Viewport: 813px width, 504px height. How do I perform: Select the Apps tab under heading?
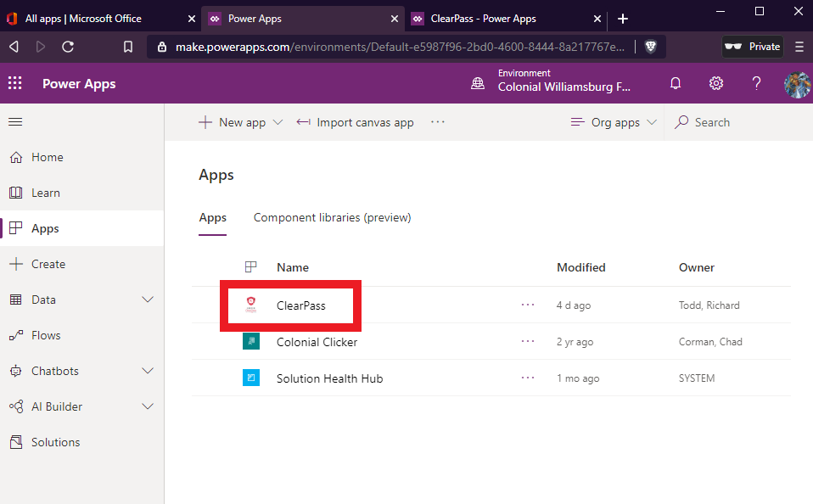click(x=212, y=218)
